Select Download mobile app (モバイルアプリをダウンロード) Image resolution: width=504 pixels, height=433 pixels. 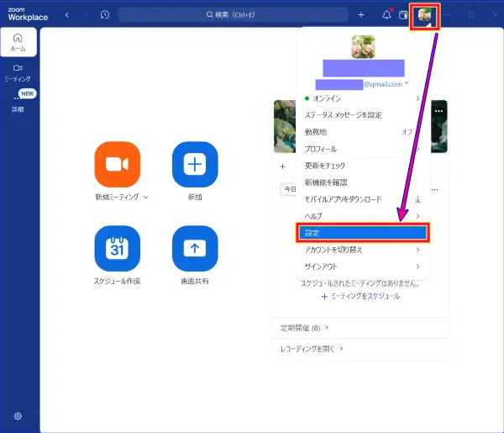pyautogui.click(x=363, y=199)
